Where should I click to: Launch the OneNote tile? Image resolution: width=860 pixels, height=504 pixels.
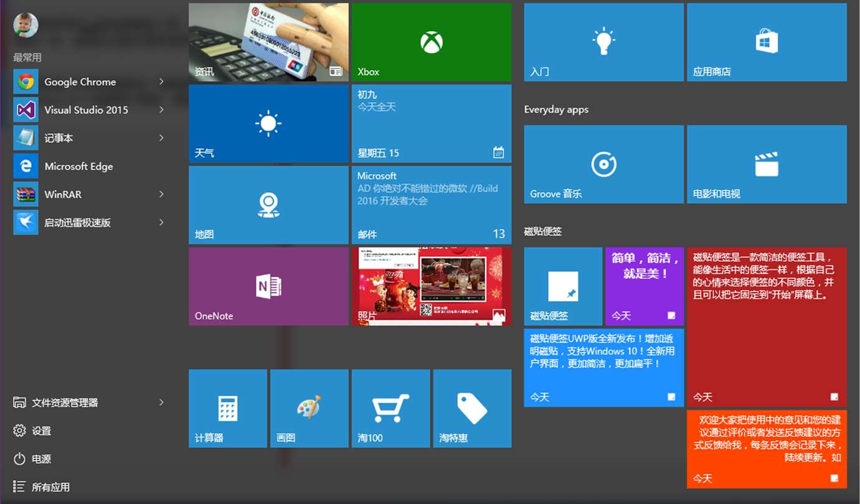[x=268, y=286]
